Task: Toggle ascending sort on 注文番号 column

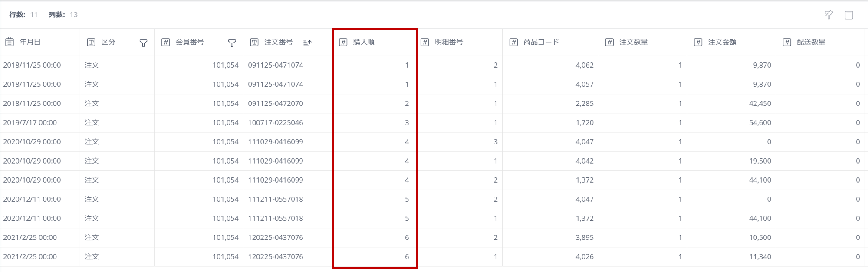Action: 307,43
